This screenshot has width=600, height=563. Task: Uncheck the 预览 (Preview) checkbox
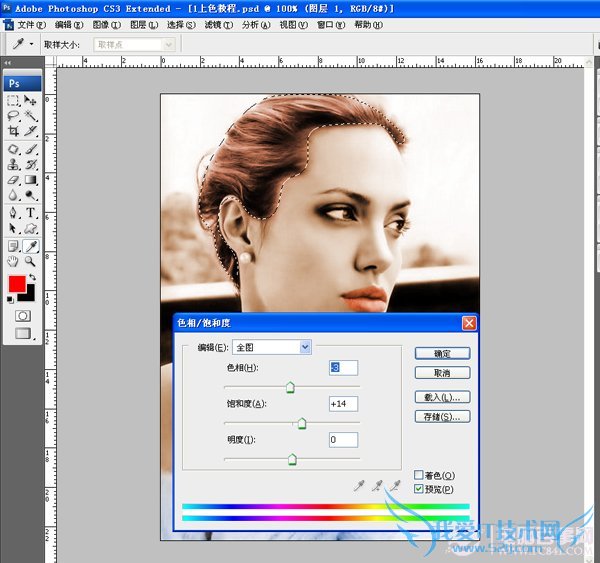(420, 489)
